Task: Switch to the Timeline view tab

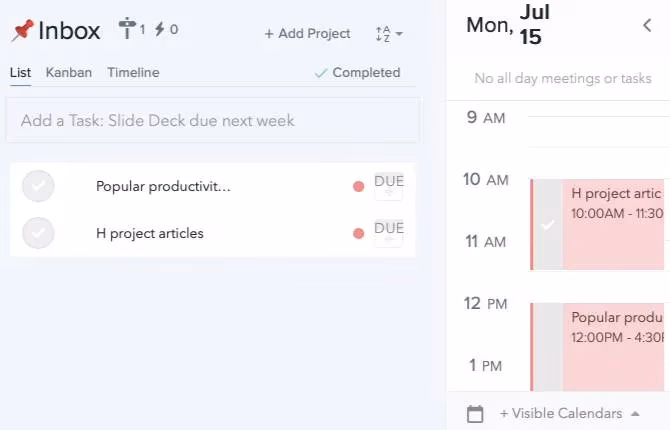Action: tap(133, 73)
